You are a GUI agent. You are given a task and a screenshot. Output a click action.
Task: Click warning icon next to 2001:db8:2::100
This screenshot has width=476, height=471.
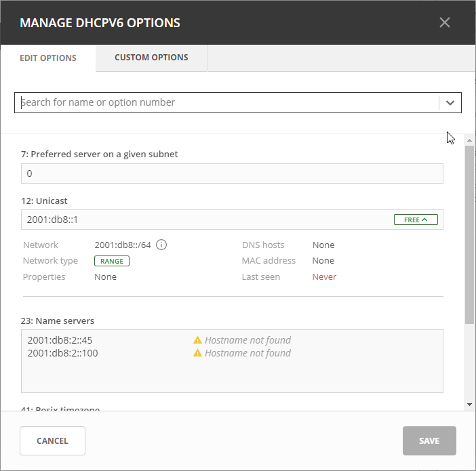198,353
